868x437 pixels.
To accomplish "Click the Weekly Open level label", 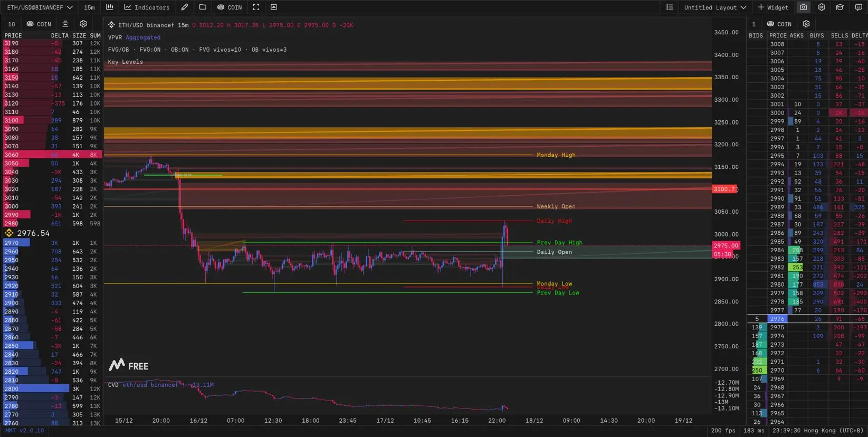I will coord(556,206).
